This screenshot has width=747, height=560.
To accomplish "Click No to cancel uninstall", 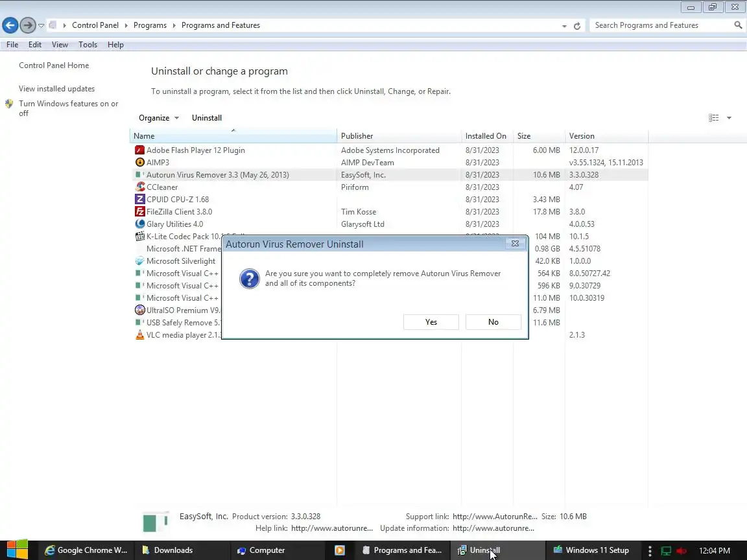I will tap(493, 322).
